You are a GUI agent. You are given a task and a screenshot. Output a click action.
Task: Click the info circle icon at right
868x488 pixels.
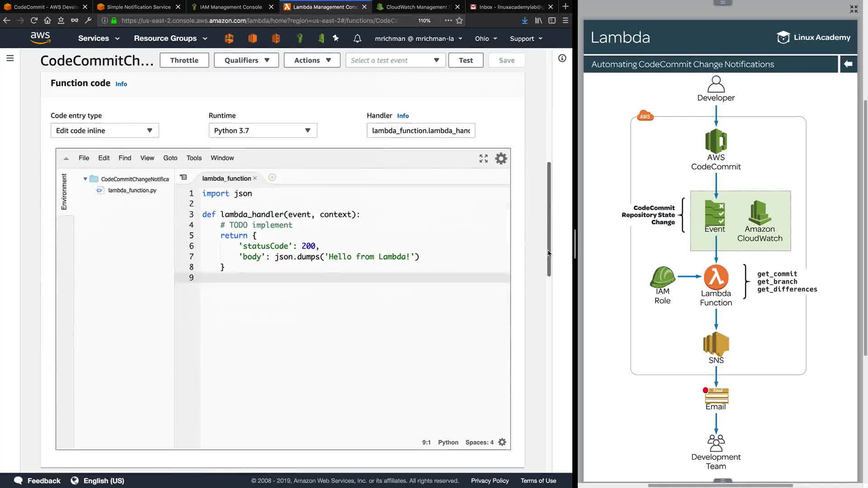562,58
